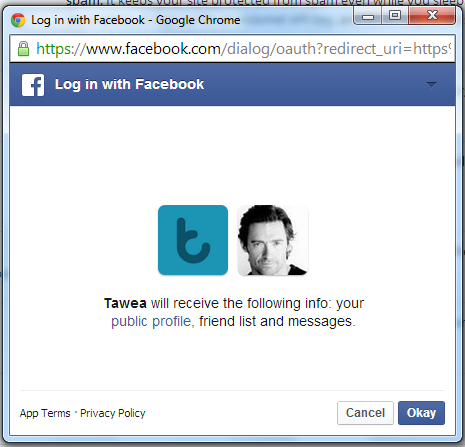Viewport: 465px width, 447px height.
Task: Click 'friend list and messages' text
Action: pyautogui.click(x=277, y=321)
